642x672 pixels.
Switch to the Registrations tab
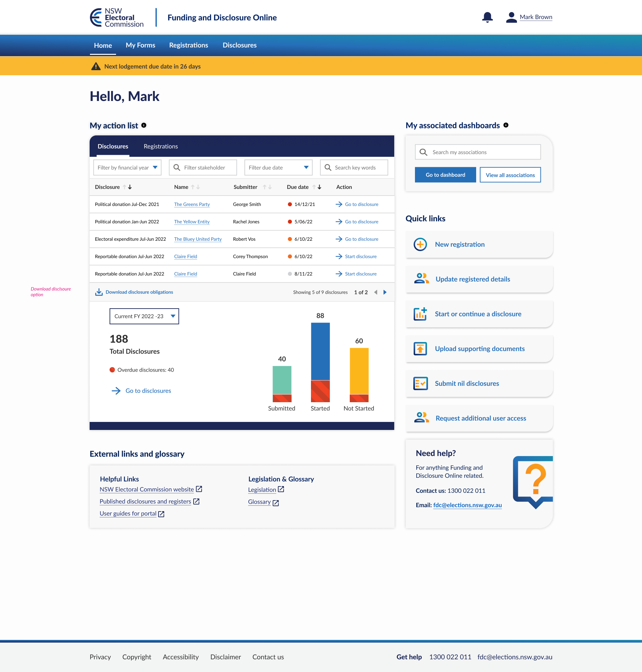160,146
